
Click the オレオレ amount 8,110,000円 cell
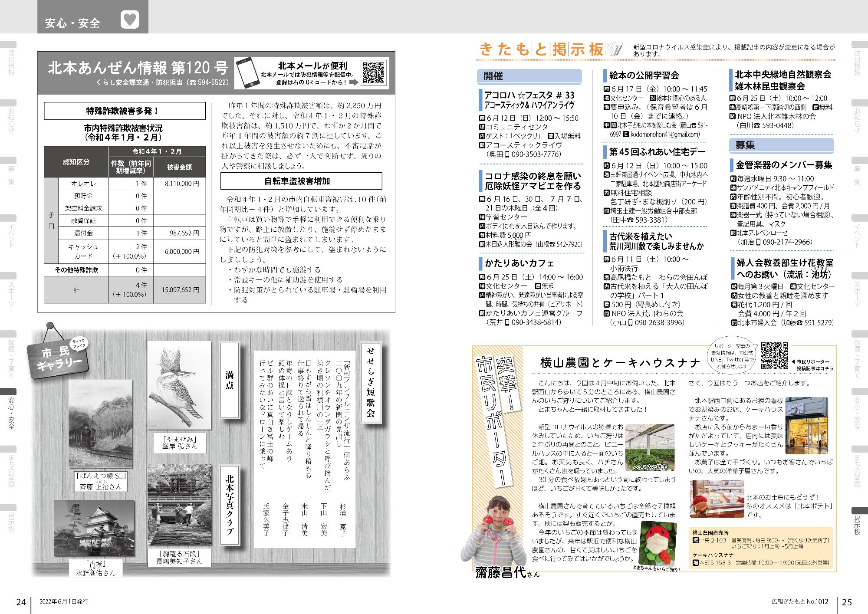(x=179, y=184)
